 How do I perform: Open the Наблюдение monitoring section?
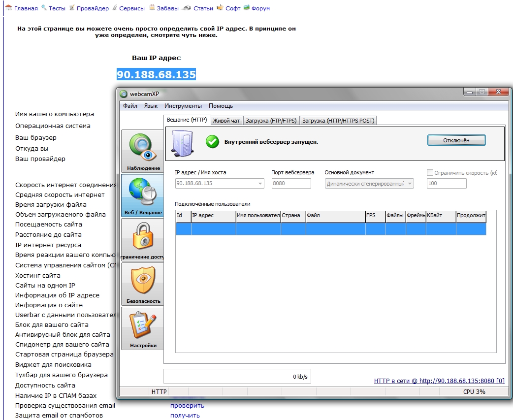[143, 151]
